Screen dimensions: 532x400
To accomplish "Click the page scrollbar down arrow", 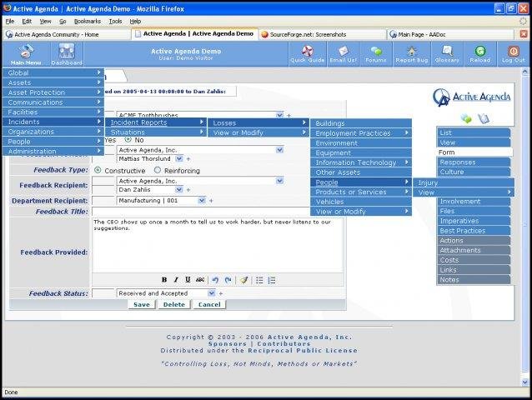I will pos(524,382).
